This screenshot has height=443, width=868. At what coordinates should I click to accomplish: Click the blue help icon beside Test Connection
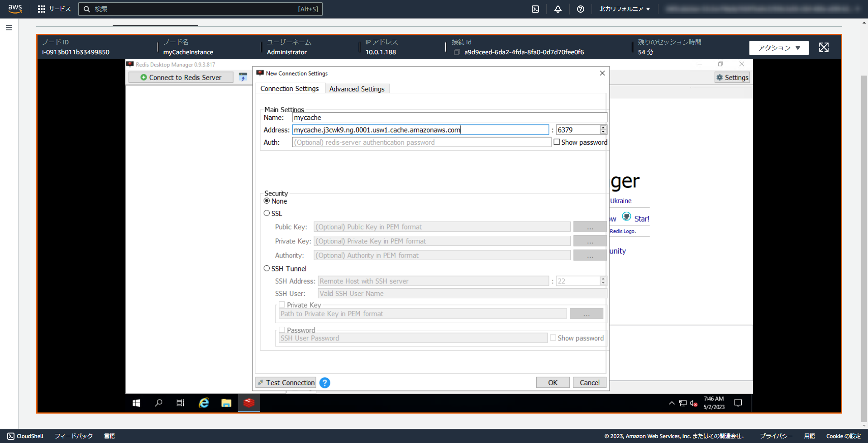tap(324, 382)
